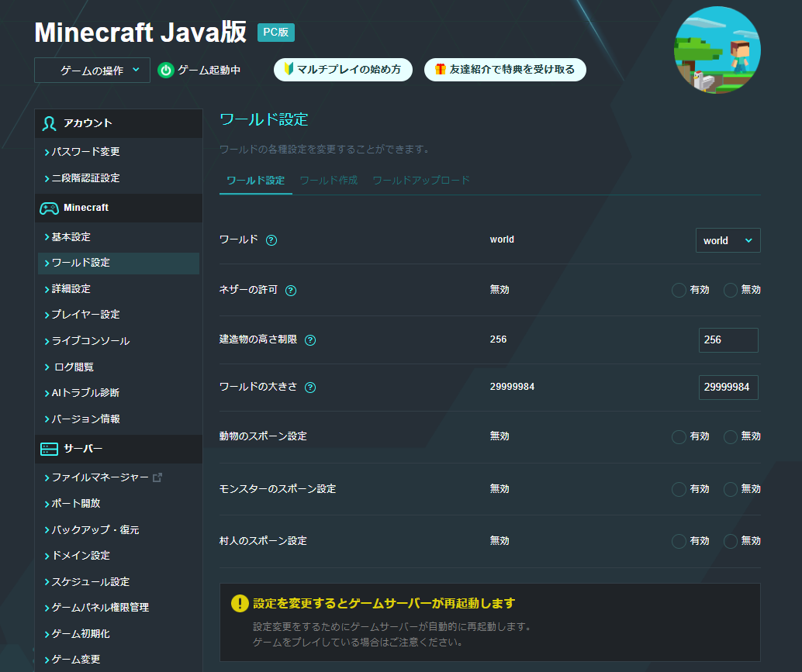Click the 友達紹介で特典を受け取る button
802x672 pixels.
(505, 69)
